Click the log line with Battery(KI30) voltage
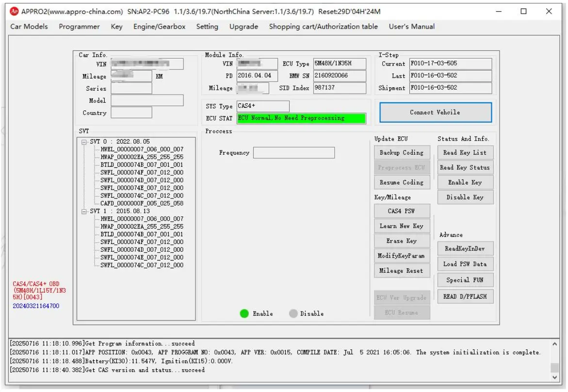Screen dimensions: 568x392 pos(121,361)
